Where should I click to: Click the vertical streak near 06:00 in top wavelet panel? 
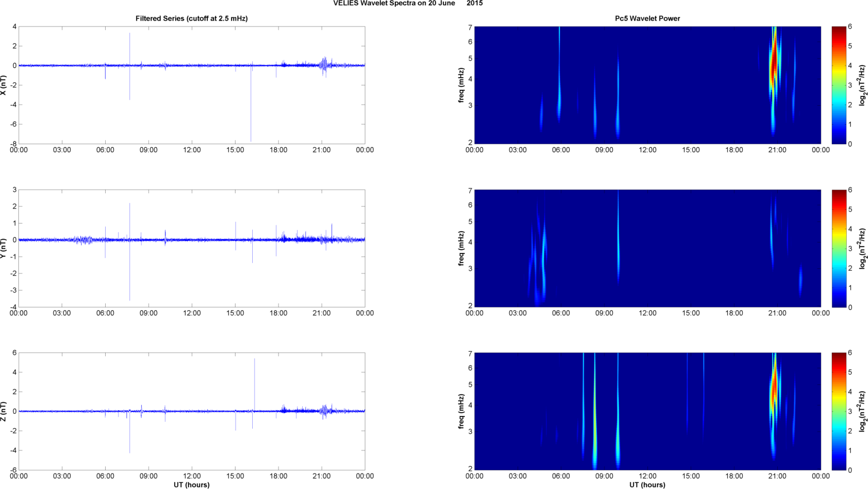(559, 75)
